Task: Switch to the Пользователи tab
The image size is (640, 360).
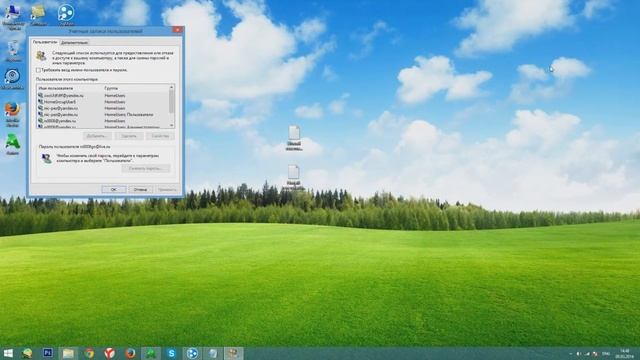Action: click(45, 42)
